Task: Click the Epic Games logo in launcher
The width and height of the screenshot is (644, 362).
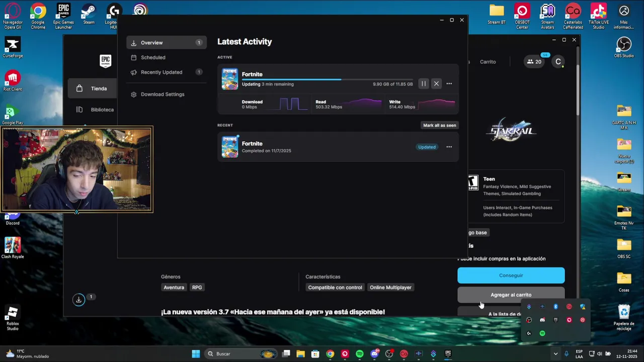Action: (105, 61)
